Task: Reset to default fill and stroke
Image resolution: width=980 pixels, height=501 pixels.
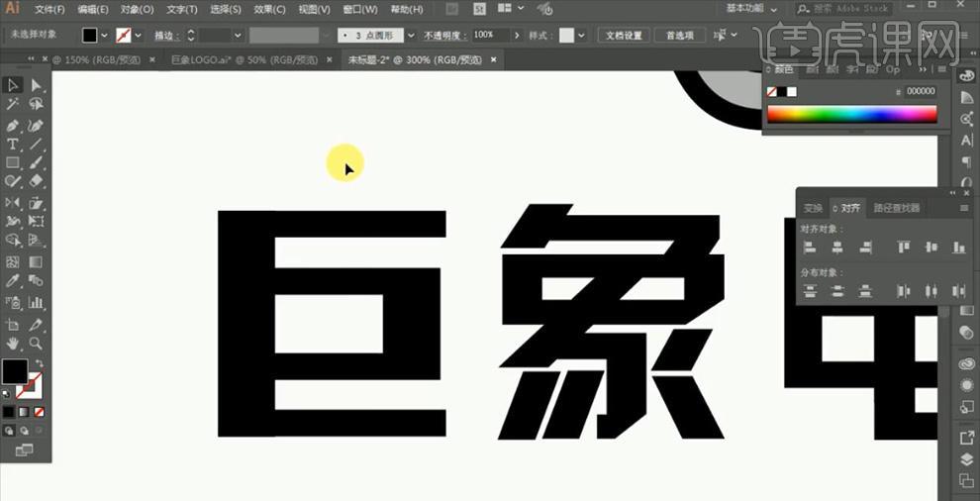Action: coord(6,394)
